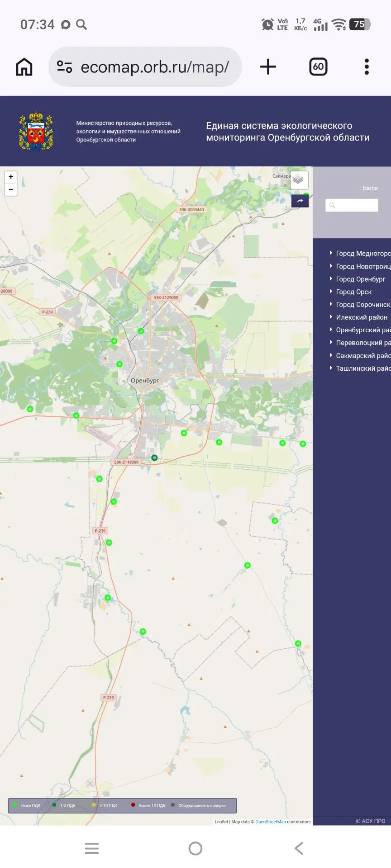Open site settings icon in address bar
This screenshot has width=391, height=868.
tap(64, 67)
